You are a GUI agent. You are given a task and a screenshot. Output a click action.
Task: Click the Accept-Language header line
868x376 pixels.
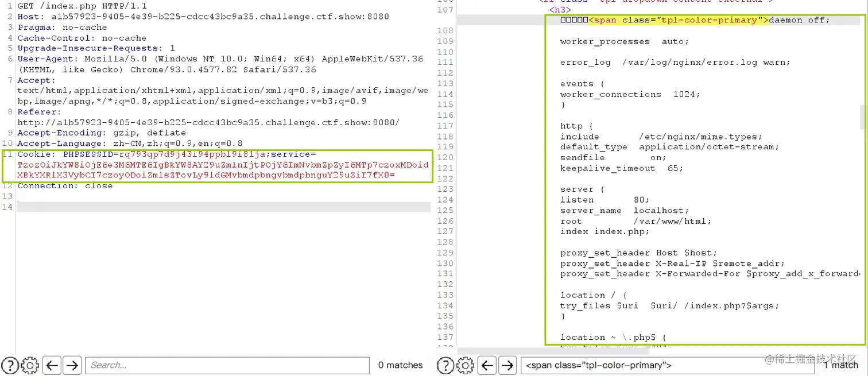[x=130, y=144]
